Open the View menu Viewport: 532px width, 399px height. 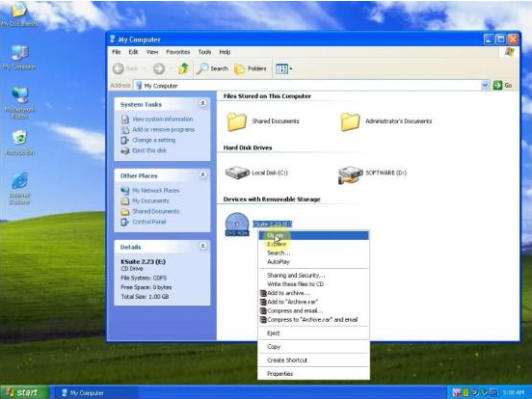[152, 52]
